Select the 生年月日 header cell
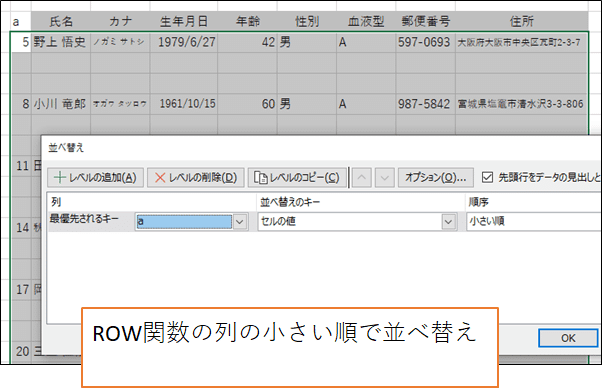602x388 pixels. click(x=184, y=21)
